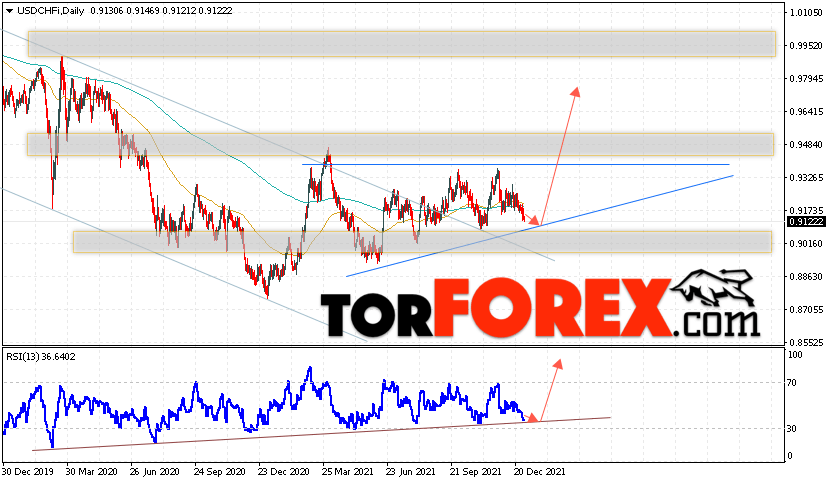Click the 26 Jun 2020 date label
Screen dimensions: 830x483
[x=155, y=471]
